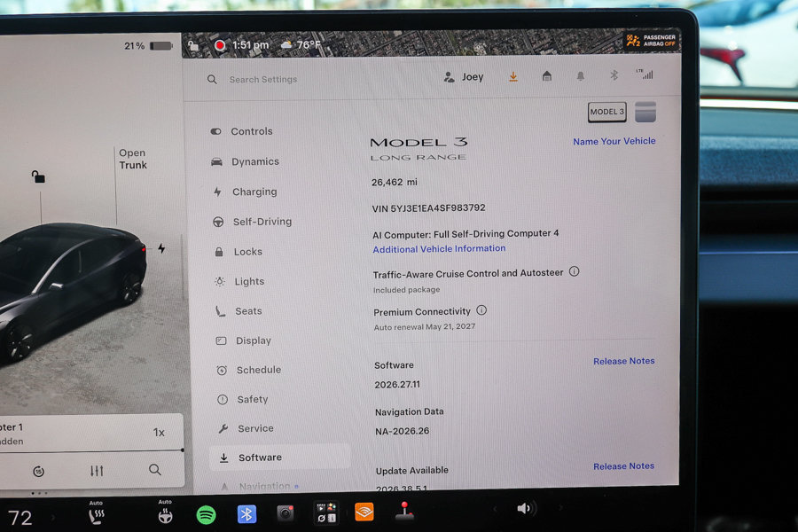Tap the rewind 15 seconds icon
Image resolution: width=798 pixels, height=532 pixels.
[39, 472]
